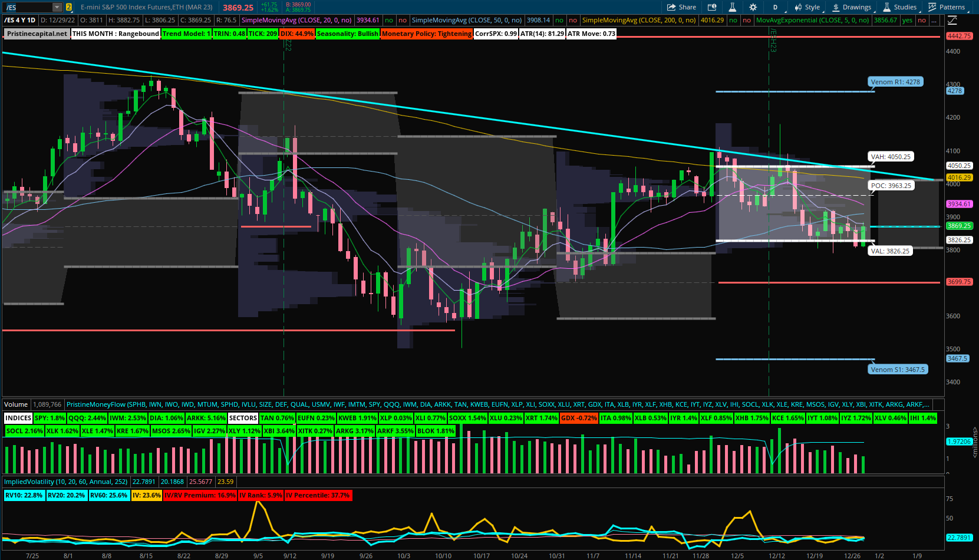Open the time and sales chart icon
This screenshot has width=979, height=560.
pyautogui.click(x=712, y=7)
